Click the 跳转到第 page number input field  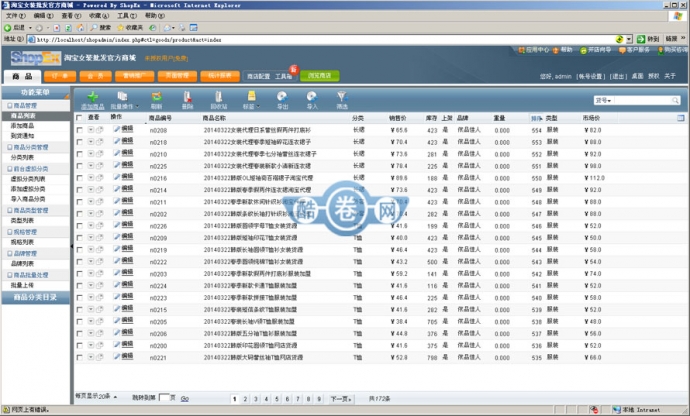[x=166, y=397]
